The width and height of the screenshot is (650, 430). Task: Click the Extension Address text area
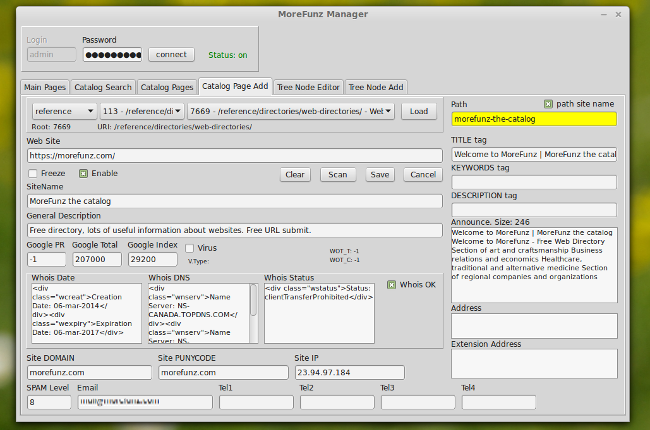point(534,364)
